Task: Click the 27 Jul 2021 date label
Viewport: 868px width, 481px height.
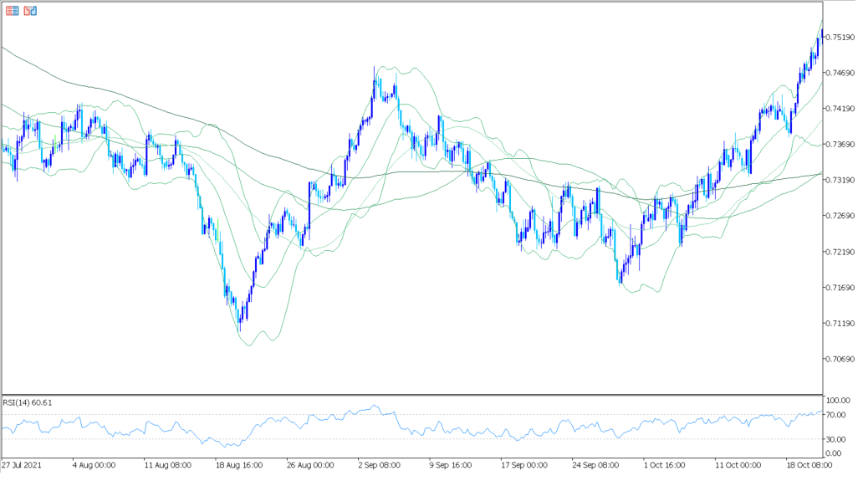Action: (22, 465)
